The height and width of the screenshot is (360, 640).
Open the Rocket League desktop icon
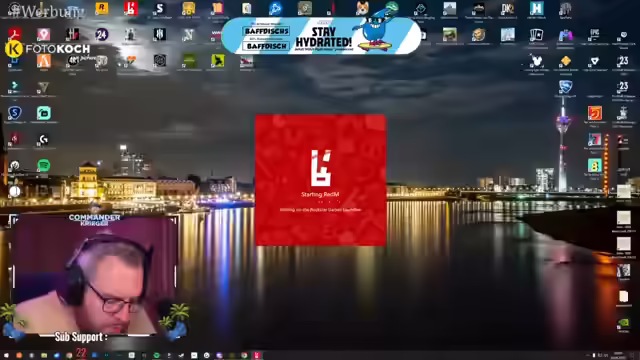(x=565, y=87)
